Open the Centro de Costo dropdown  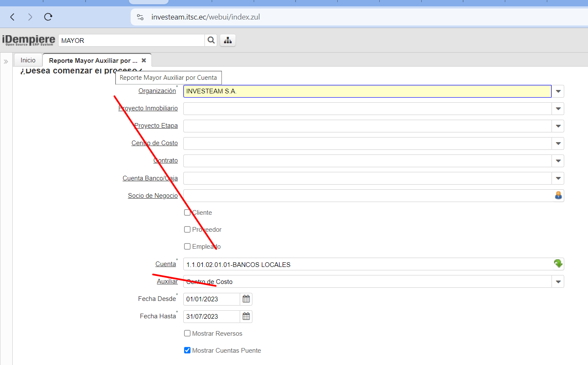pos(558,143)
